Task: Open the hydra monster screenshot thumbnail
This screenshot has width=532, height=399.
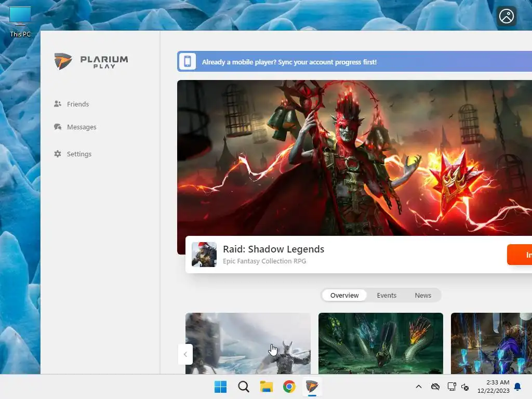Action: pyautogui.click(x=381, y=343)
